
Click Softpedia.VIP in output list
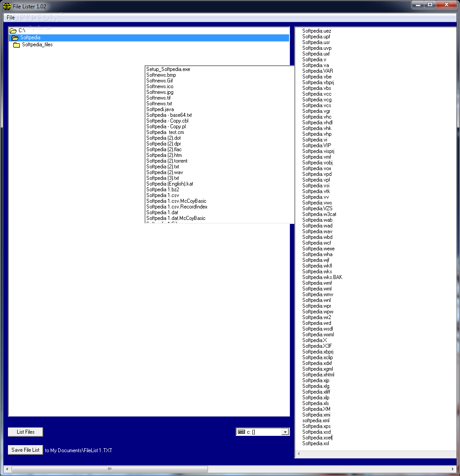tap(316, 145)
